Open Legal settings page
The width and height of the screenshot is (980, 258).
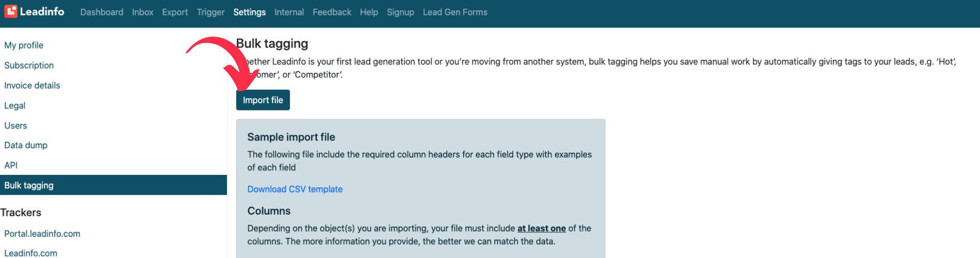14,106
